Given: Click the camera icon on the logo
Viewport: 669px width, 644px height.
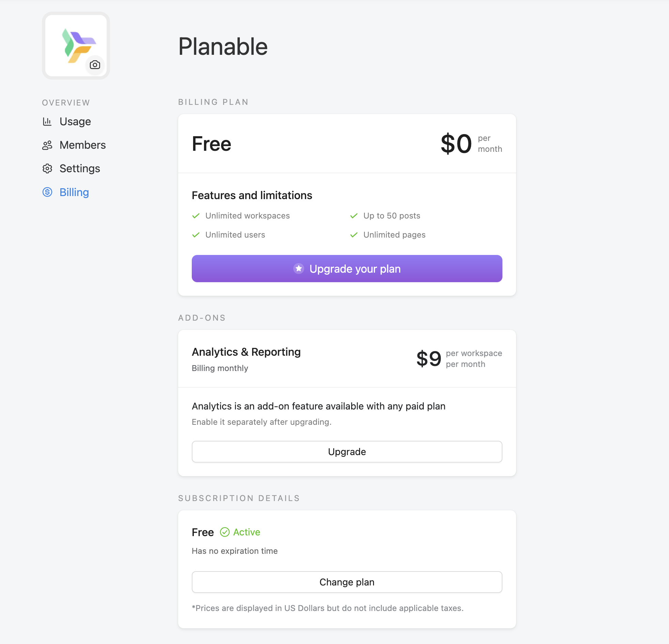Looking at the screenshot, I should click(95, 65).
